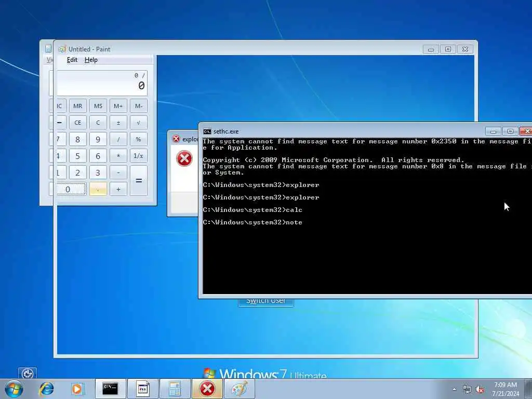Switch to Paint taskbar item

(x=239, y=389)
